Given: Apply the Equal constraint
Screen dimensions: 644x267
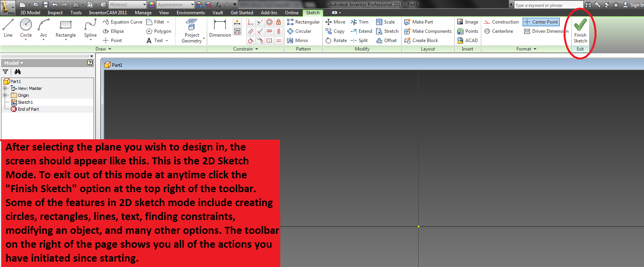Looking at the screenshot, I should coord(278,41).
